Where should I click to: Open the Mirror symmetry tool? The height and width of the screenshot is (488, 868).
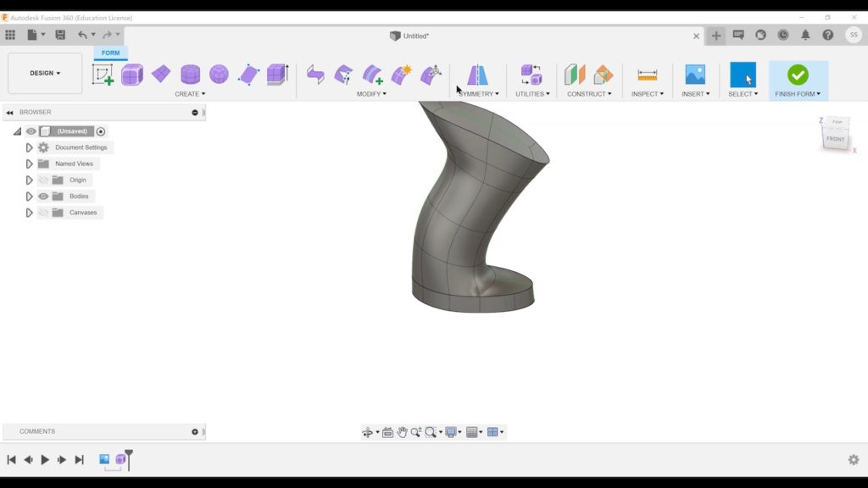[478, 75]
